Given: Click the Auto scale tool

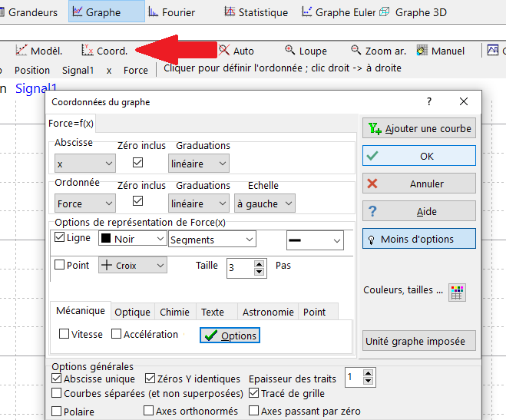Looking at the screenshot, I should coord(236,51).
